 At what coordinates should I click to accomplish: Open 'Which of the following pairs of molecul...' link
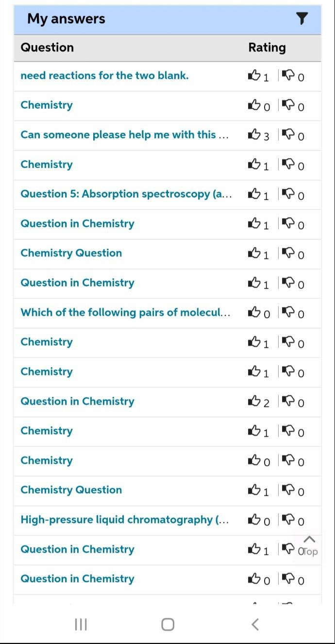click(125, 312)
